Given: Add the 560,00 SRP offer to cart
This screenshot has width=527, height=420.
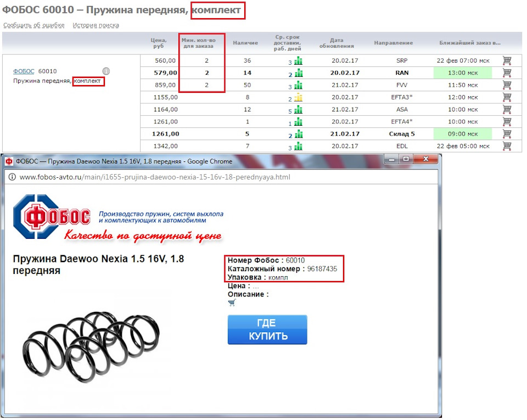Looking at the screenshot, I should pos(507,60).
